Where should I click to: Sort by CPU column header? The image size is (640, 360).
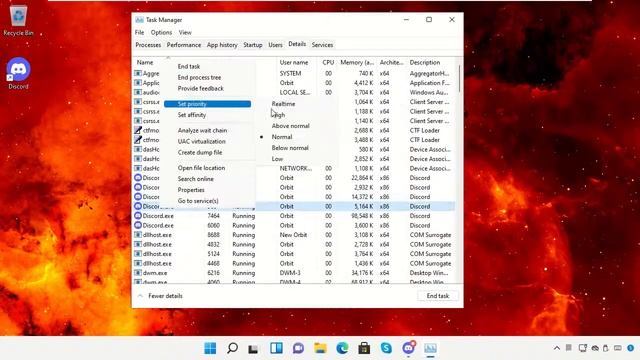tap(328, 62)
